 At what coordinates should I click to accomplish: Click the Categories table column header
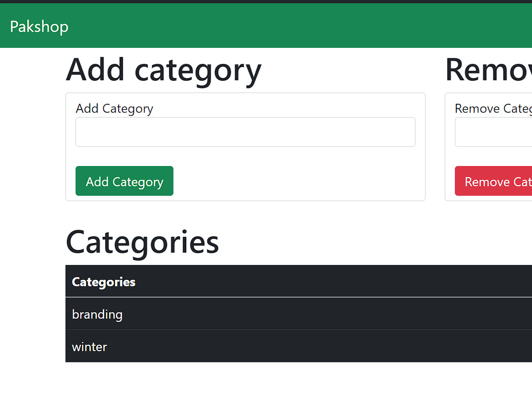pyautogui.click(x=298, y=281)
